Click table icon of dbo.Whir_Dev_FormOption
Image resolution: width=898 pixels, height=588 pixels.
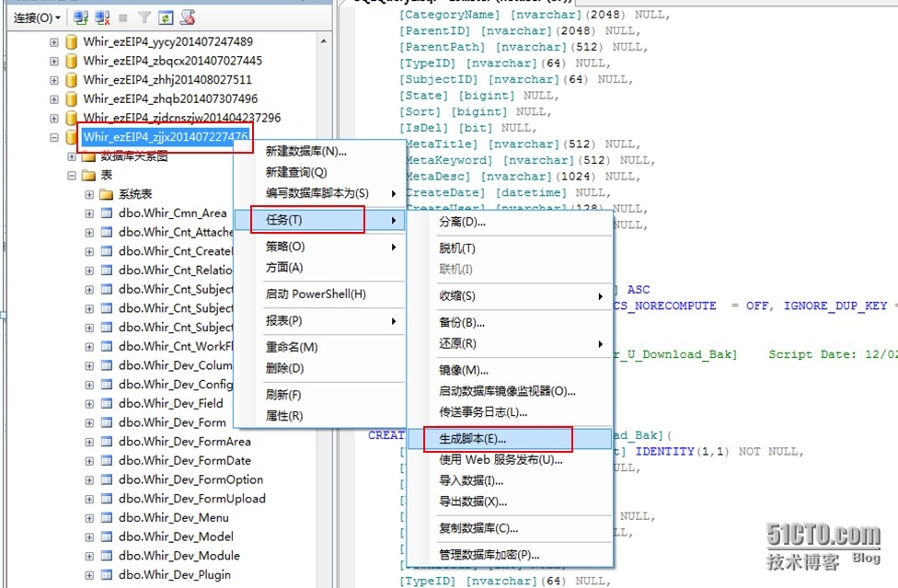tap(106, 479)
